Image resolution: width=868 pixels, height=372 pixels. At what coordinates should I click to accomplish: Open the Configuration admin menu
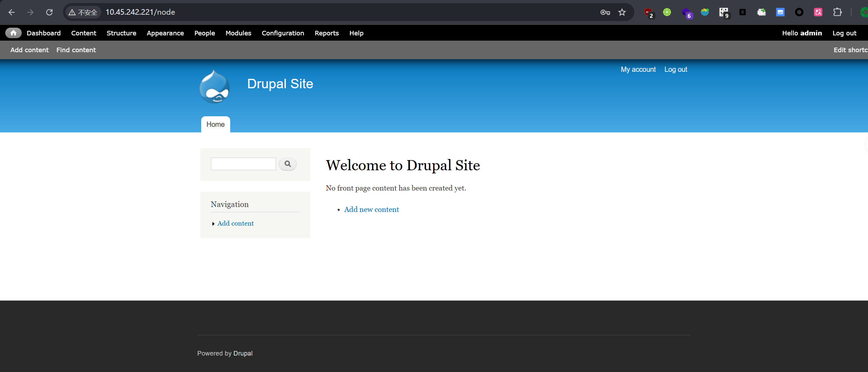pyautogui.click(x=283, y=33)
